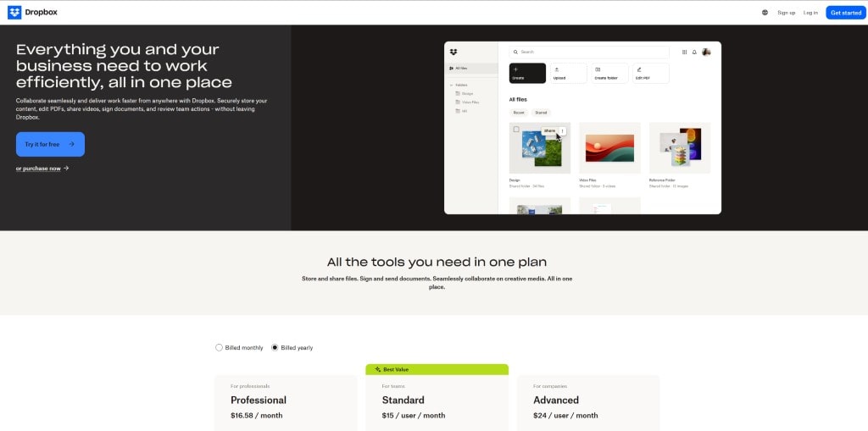Click the notification bell in preview
The height and width of the screenshot is (431, 868).
pyautogui.click(x=694, y=52)
